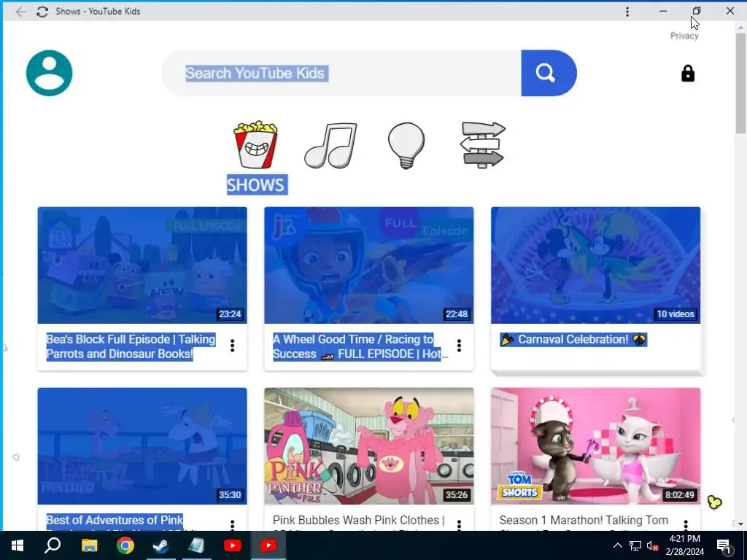Open the title bar three-dot menu
Screen dimensions: 747x560
627,12
